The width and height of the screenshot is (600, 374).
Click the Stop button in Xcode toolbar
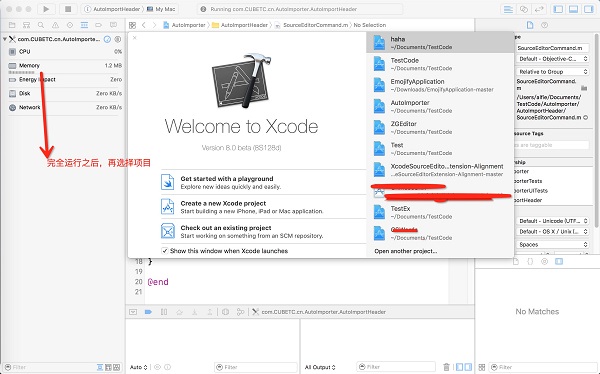68,9
